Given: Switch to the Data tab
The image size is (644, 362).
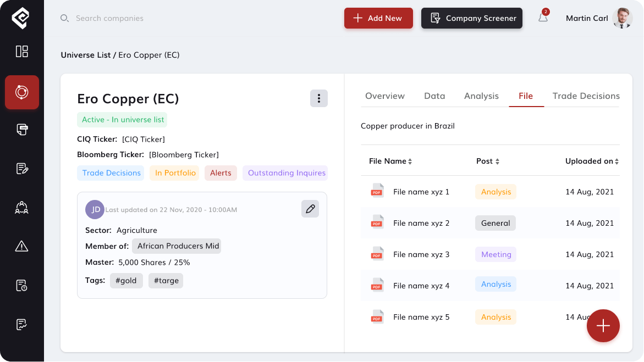Looking at the screenshot, I should pos(434,96).
